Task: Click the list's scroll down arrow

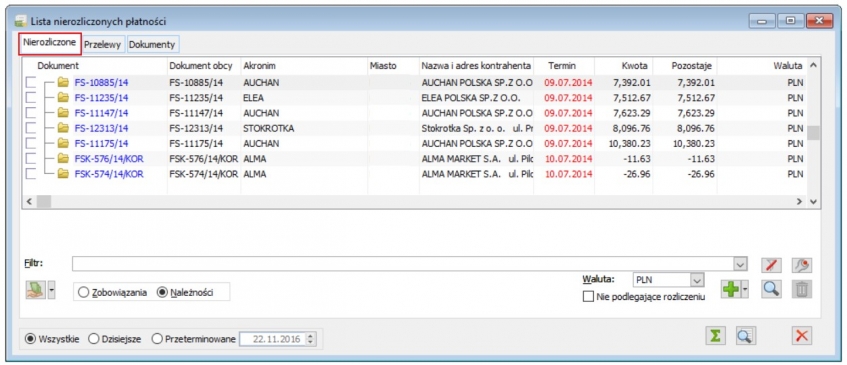Action: click(x=814, y=201)
